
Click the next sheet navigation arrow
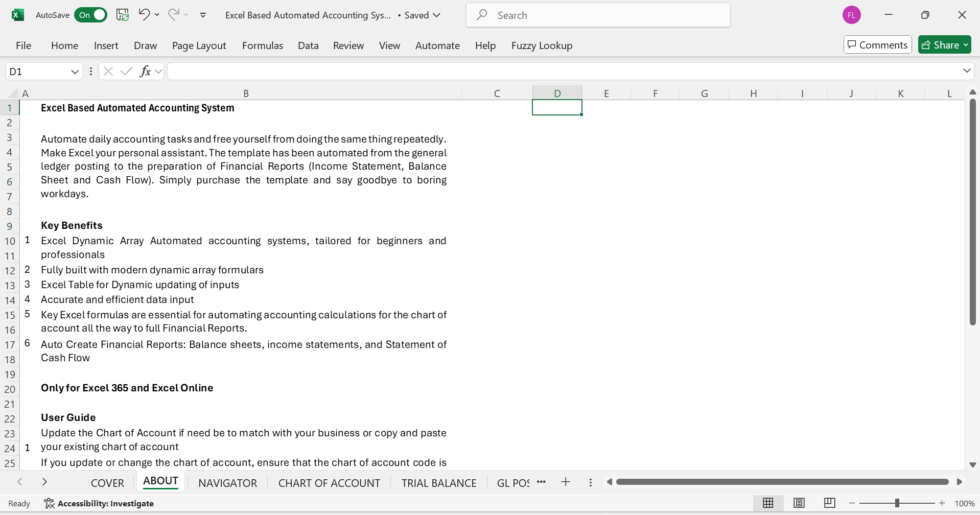pos(44,482)
